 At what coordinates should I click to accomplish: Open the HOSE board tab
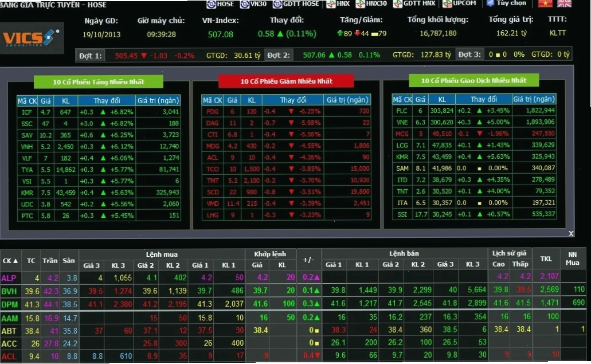221,4
